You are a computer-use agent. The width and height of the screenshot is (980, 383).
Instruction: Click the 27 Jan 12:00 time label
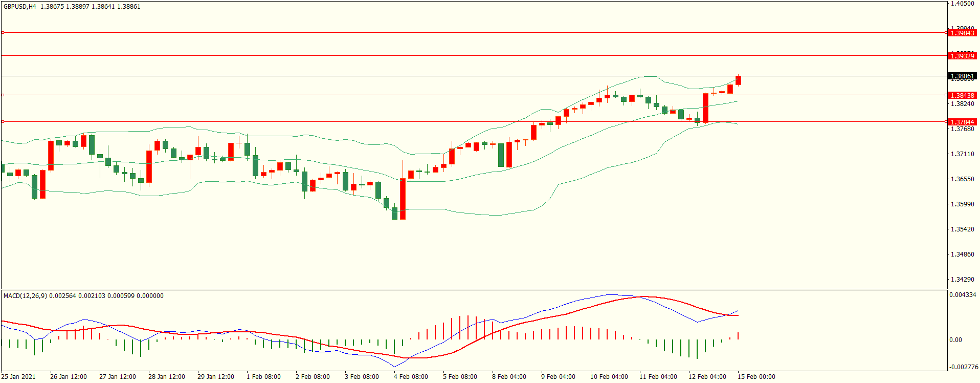tap(118, 377)
